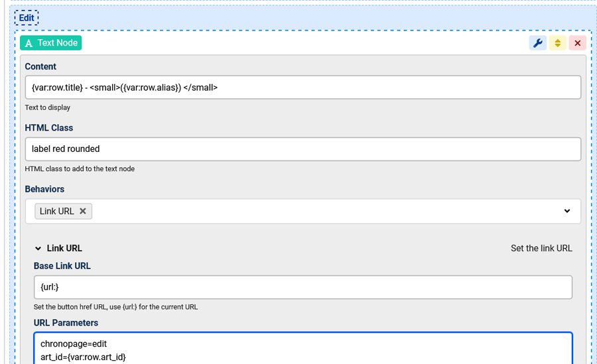
Task: Open Text Node settings wrench icon
Action: click(x=537, y=43)
